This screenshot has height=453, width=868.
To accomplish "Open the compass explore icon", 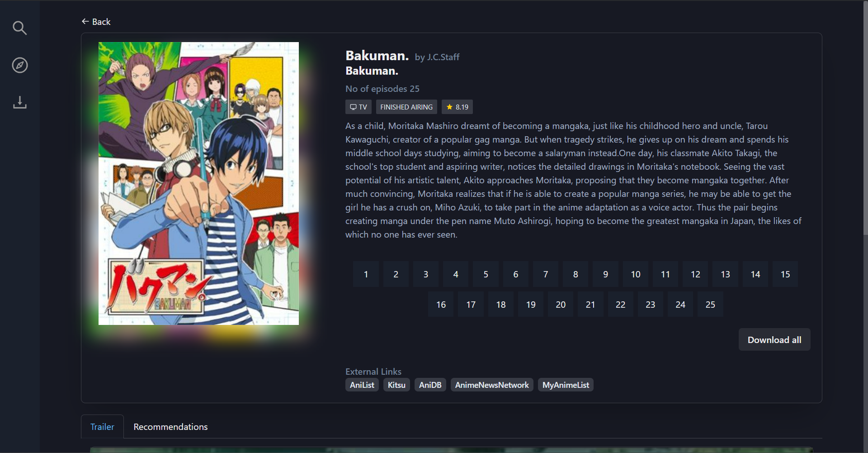I will (x=19, y=65).
